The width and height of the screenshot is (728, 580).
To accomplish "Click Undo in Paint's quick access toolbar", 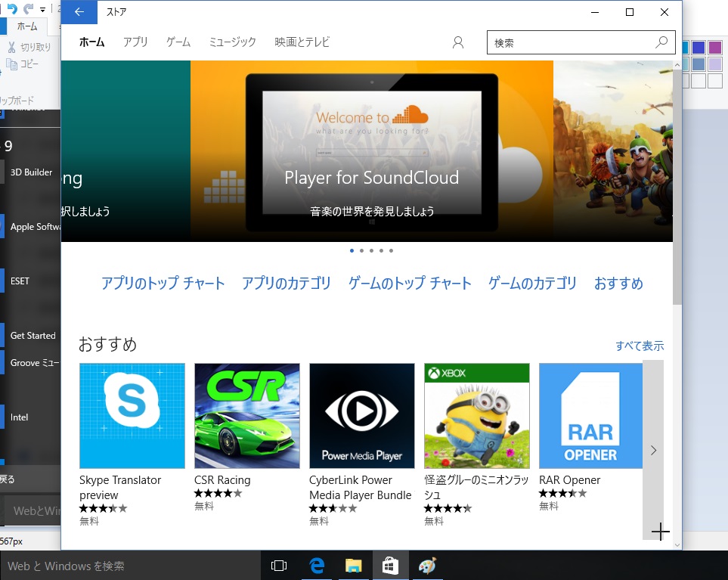I will point(12,8).
